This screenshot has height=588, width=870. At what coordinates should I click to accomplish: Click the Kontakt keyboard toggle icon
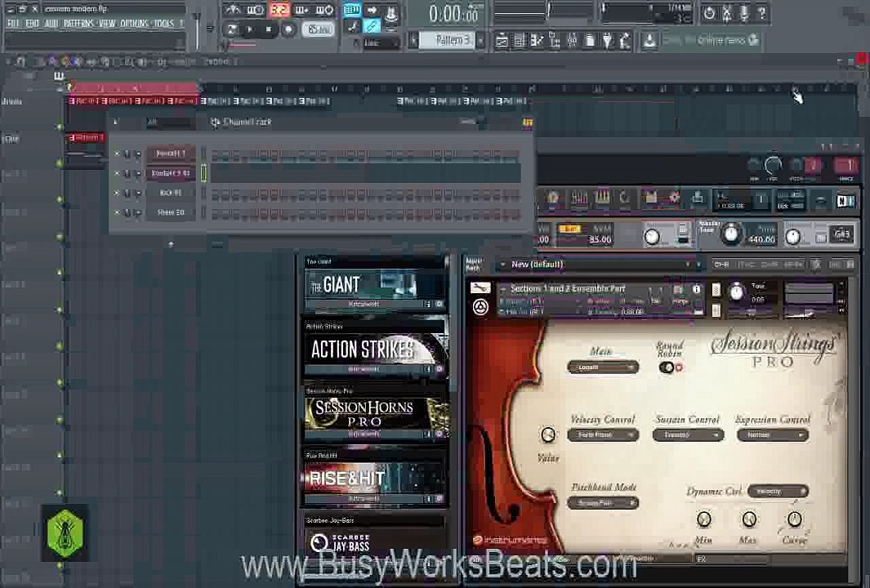coord(603,198)
